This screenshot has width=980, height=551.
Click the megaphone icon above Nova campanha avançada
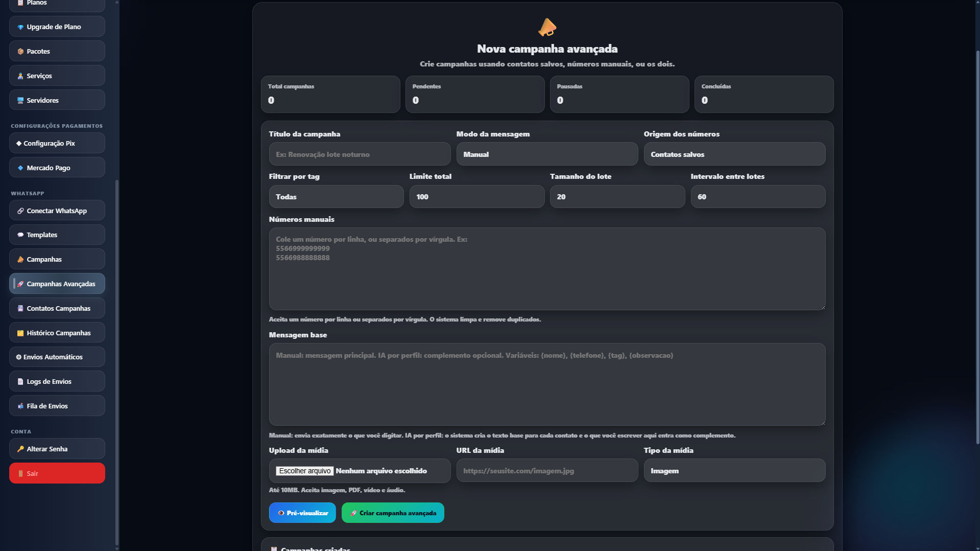547,27
